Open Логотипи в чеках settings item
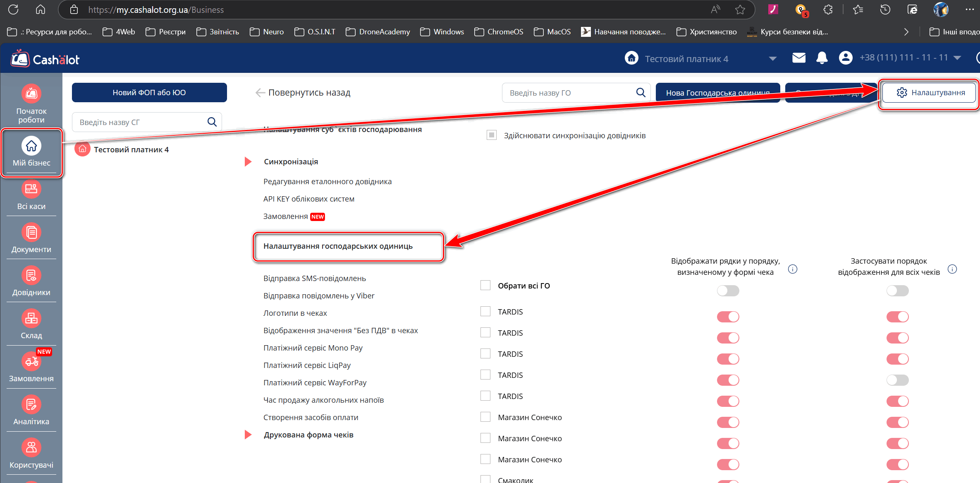This screenshot has height=483, width=980. point(295,313)
